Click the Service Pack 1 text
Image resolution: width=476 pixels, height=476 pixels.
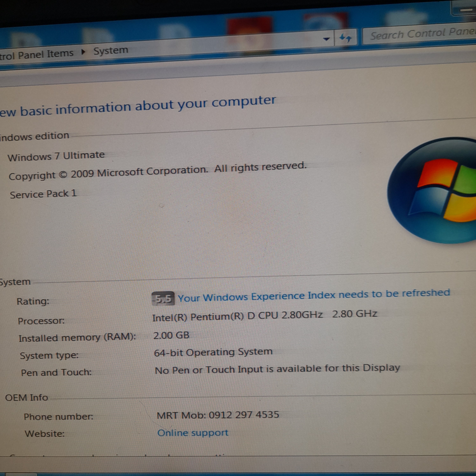point(43,194)
